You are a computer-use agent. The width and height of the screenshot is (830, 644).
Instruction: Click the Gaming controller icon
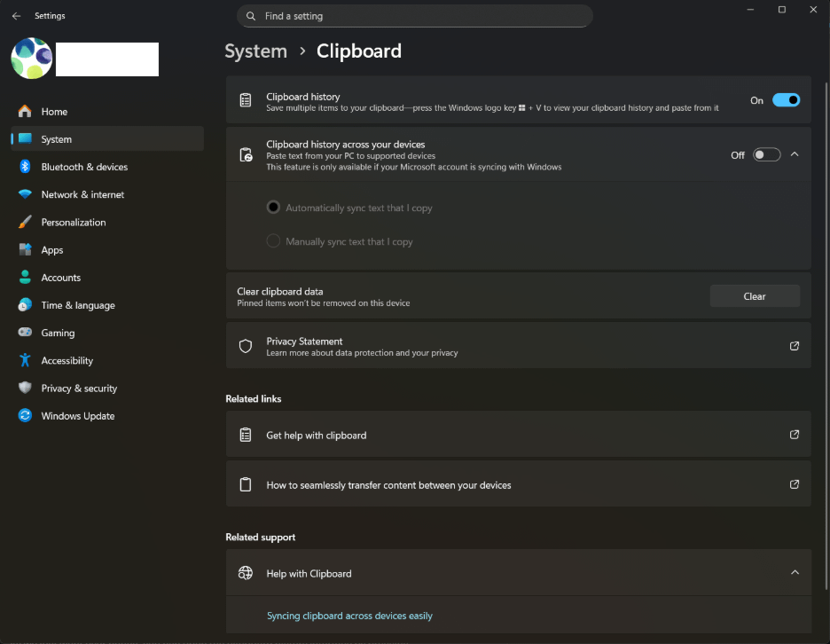click(25, 332)
